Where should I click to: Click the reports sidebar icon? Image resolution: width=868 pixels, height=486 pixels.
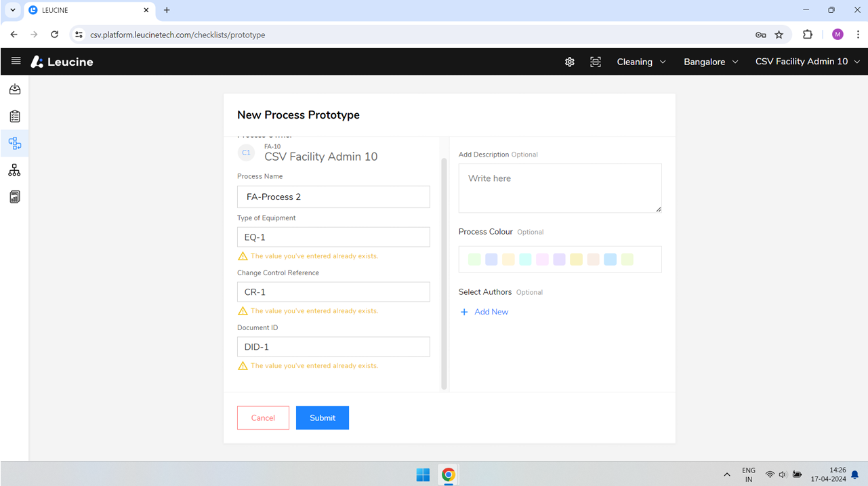[x=15, y=197]
